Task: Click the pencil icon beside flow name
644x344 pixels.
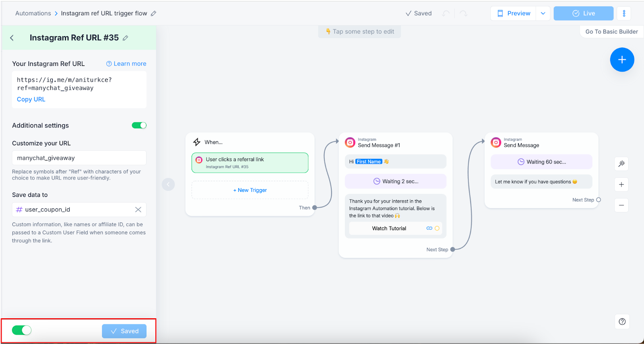Action: (x=153, y=13)
